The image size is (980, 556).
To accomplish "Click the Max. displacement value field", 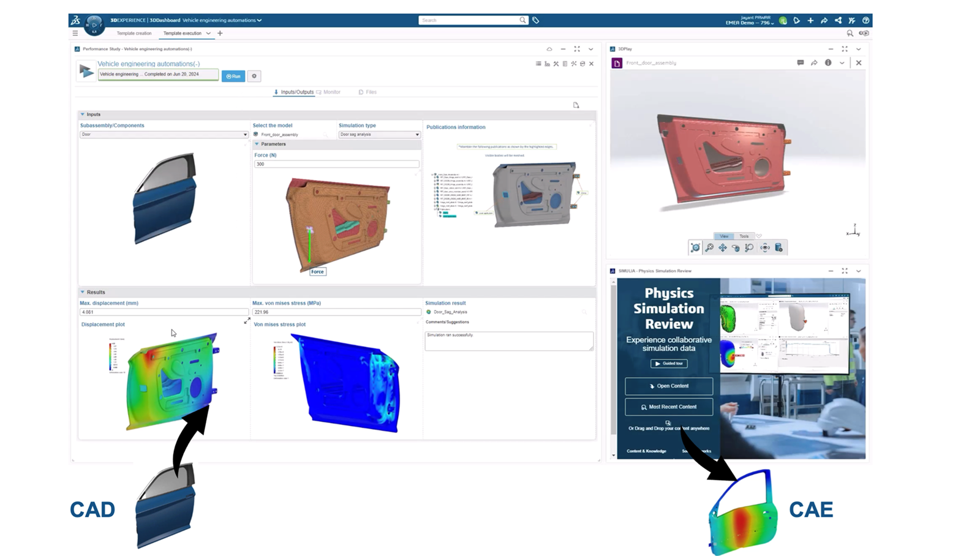I will click(164, 312).
